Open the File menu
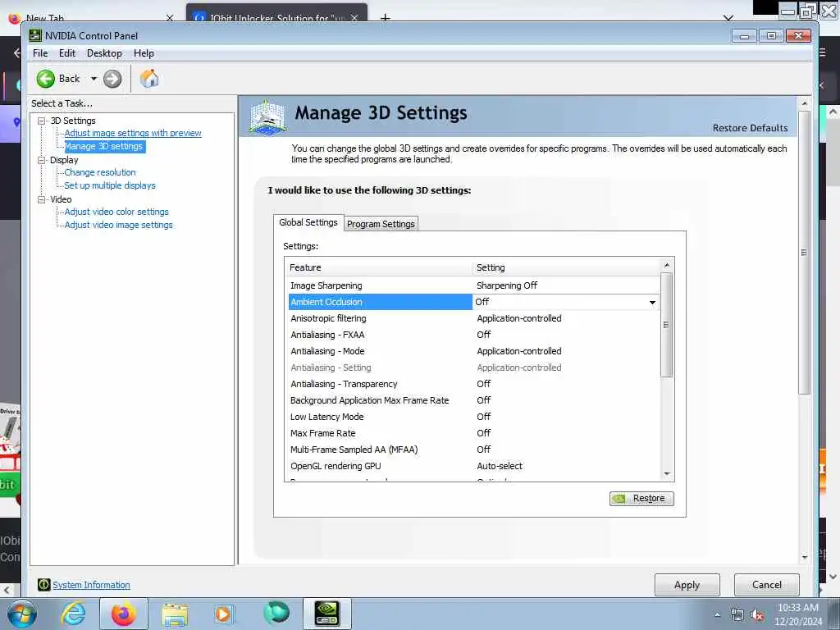The image size is (840, 630). 40,53
